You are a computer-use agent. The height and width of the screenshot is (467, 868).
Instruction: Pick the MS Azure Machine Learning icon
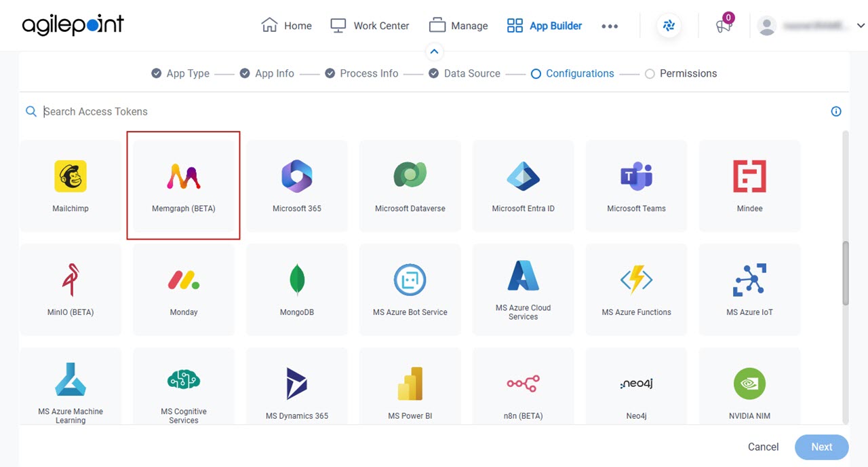tap(71, 379)
